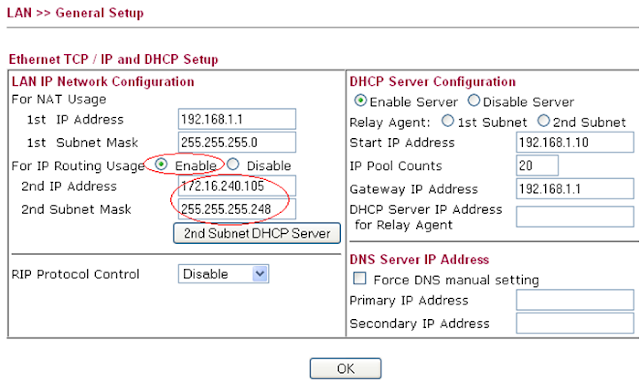This screenshot has height=383, width=640.
Task: Click the 'RIP Protocol Control' label
Action: (76, 274)
